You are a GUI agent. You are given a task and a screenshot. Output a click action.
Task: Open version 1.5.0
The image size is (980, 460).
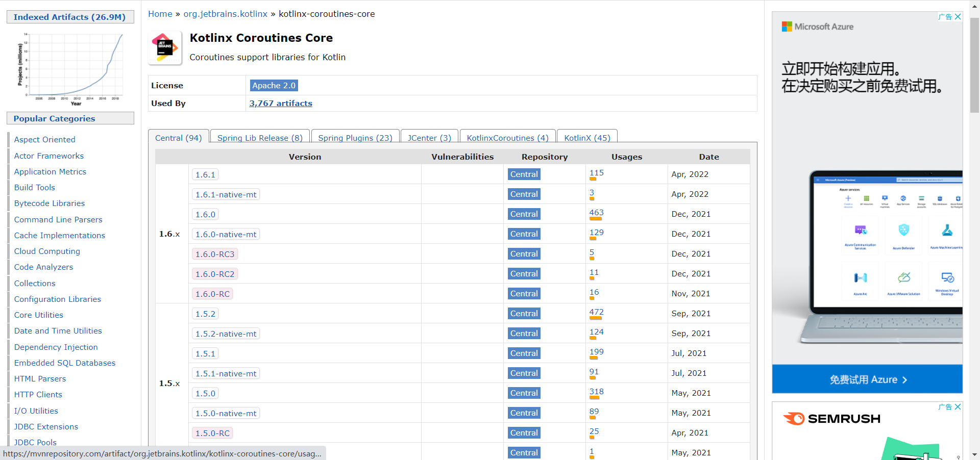(x=205, y=393)
